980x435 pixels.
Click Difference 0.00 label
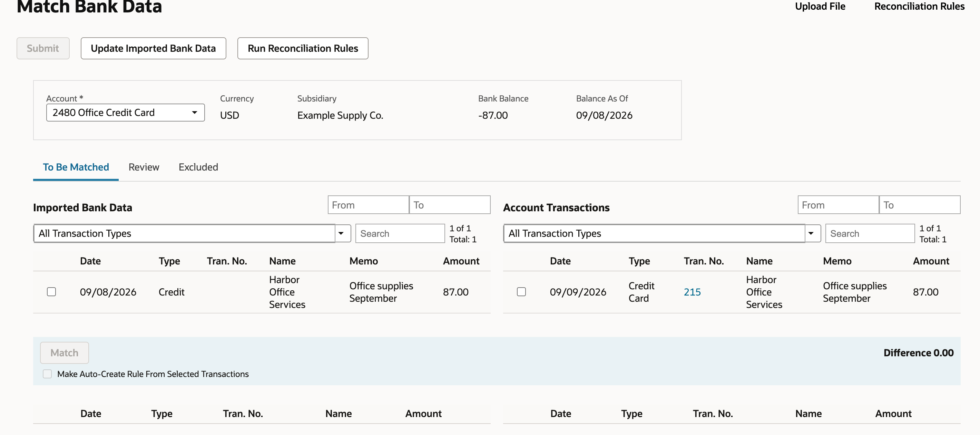pos(918,353)
